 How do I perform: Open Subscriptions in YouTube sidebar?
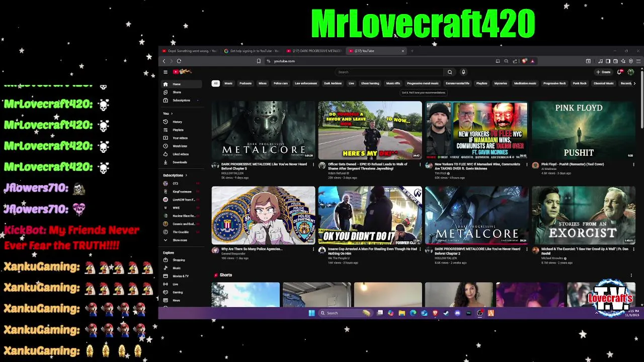click(x=182, y=100)
